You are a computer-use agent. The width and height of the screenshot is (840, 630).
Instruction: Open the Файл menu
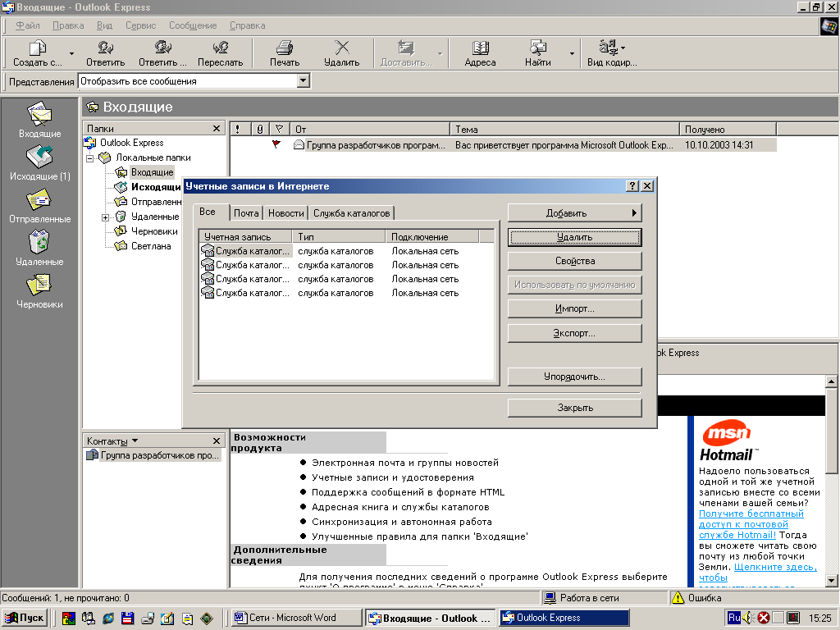27,25
